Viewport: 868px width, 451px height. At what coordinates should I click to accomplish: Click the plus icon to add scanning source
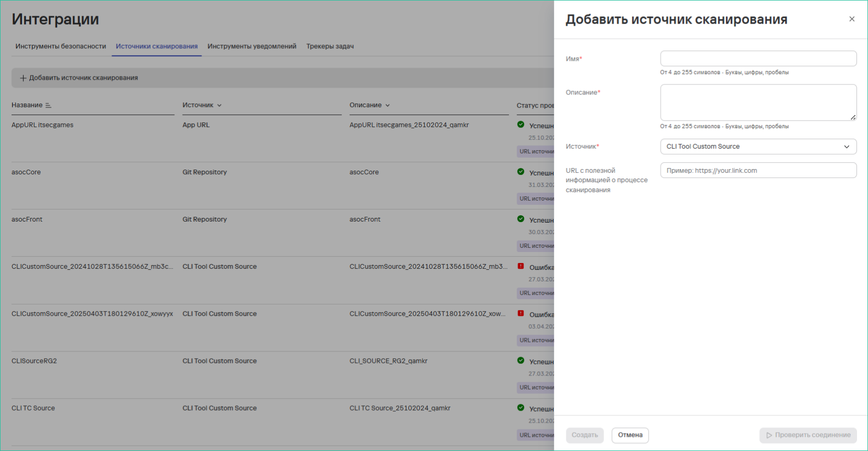point(23,78)
